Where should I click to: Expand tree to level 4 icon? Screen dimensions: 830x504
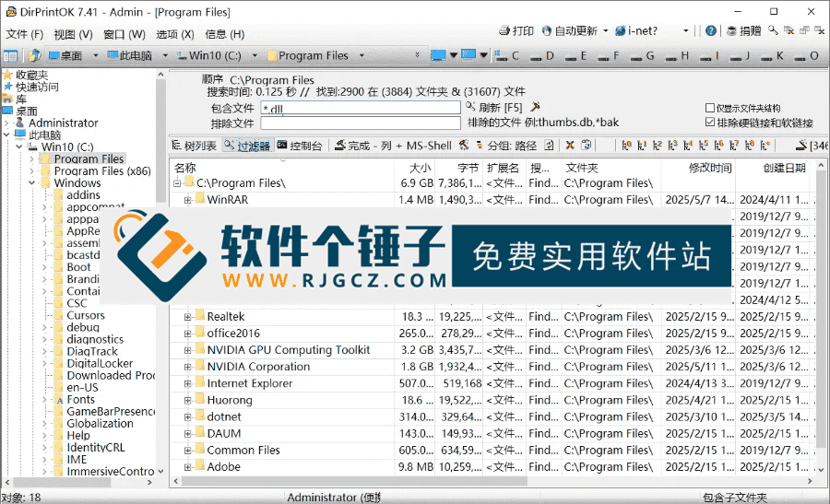[x=688, y=145]
